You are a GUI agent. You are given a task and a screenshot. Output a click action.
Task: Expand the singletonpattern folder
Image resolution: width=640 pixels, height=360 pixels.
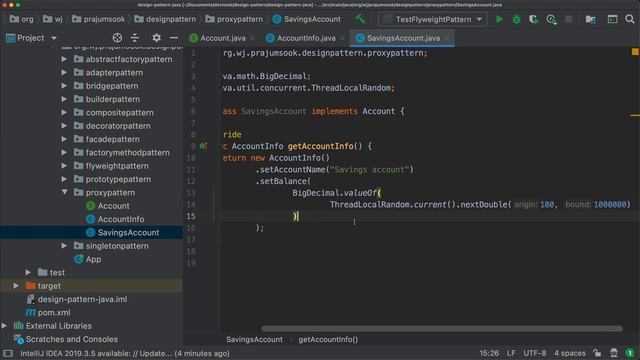click(x=64, y=246)
